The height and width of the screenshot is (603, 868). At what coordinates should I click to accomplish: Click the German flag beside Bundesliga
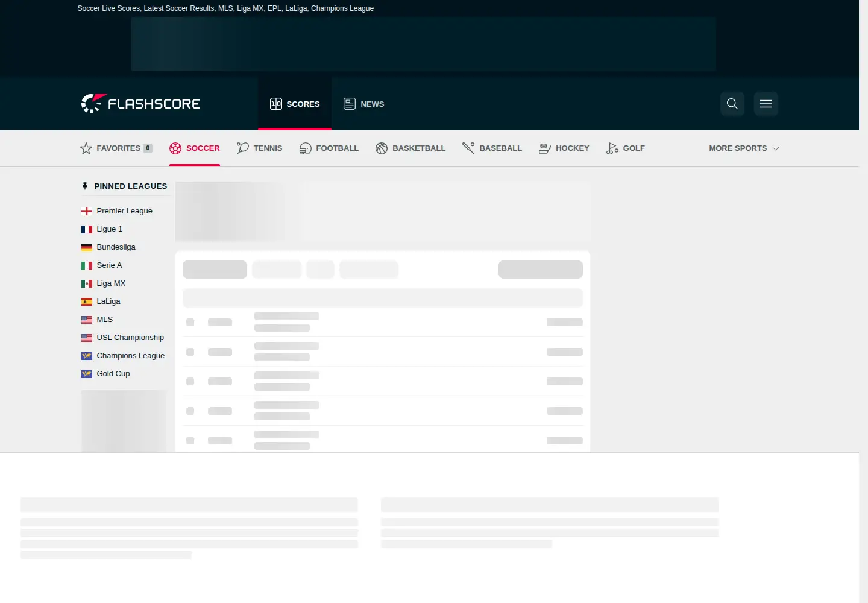(87, 247)
